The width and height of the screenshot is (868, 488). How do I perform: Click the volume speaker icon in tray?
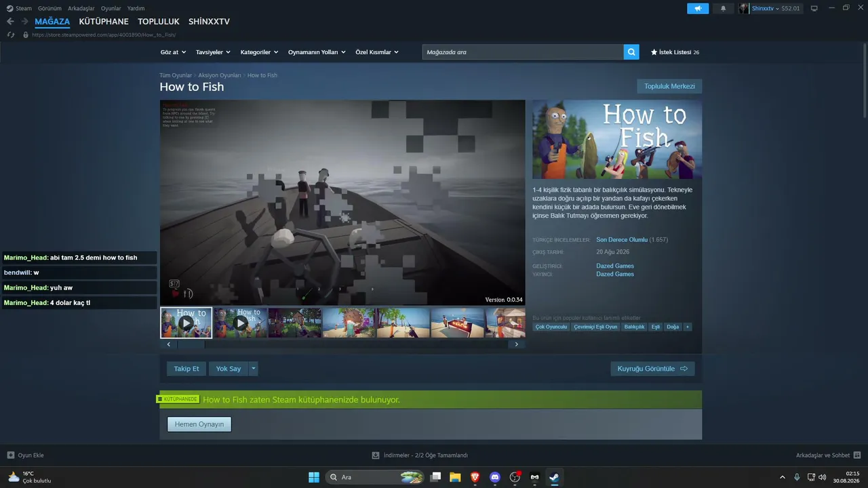click(x=823, y=477)
